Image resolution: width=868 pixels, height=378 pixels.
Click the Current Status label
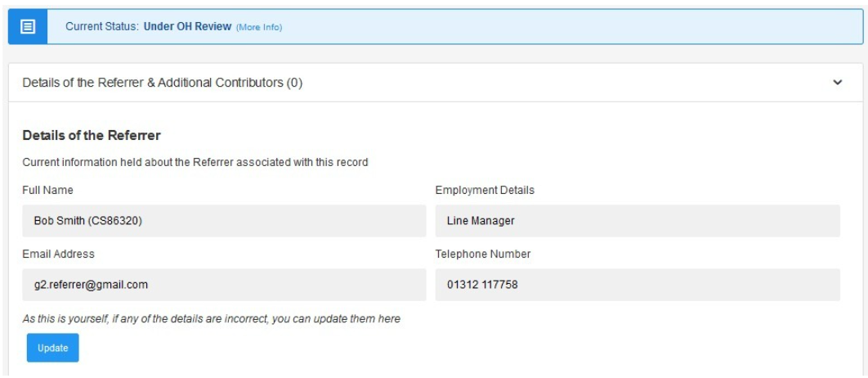pyautogui.click(x=102, y=27)
